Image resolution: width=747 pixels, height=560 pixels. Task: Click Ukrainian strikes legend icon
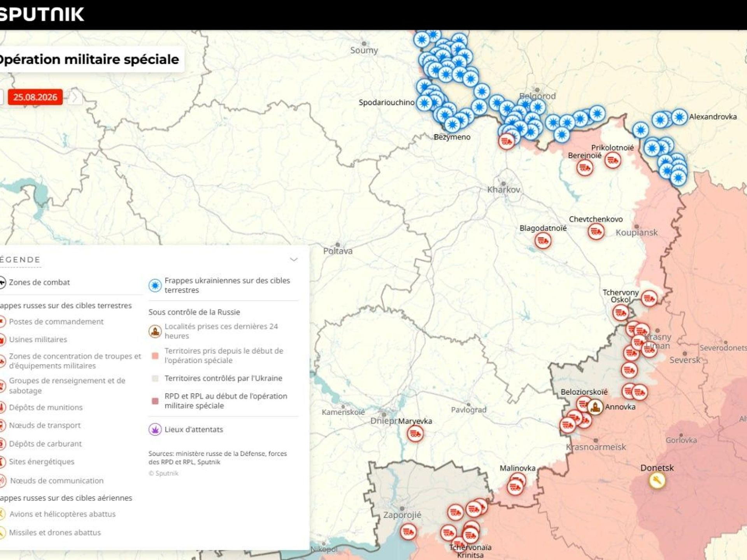tap(155, 285)
